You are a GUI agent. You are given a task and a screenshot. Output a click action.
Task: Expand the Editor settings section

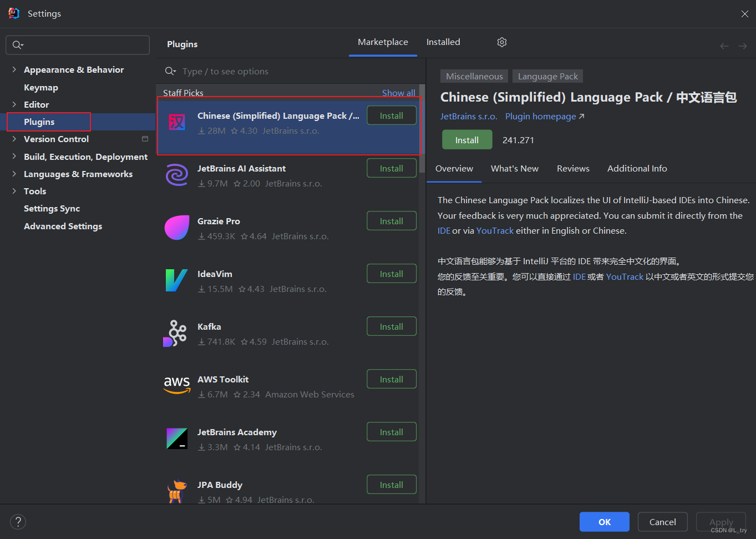14,104
